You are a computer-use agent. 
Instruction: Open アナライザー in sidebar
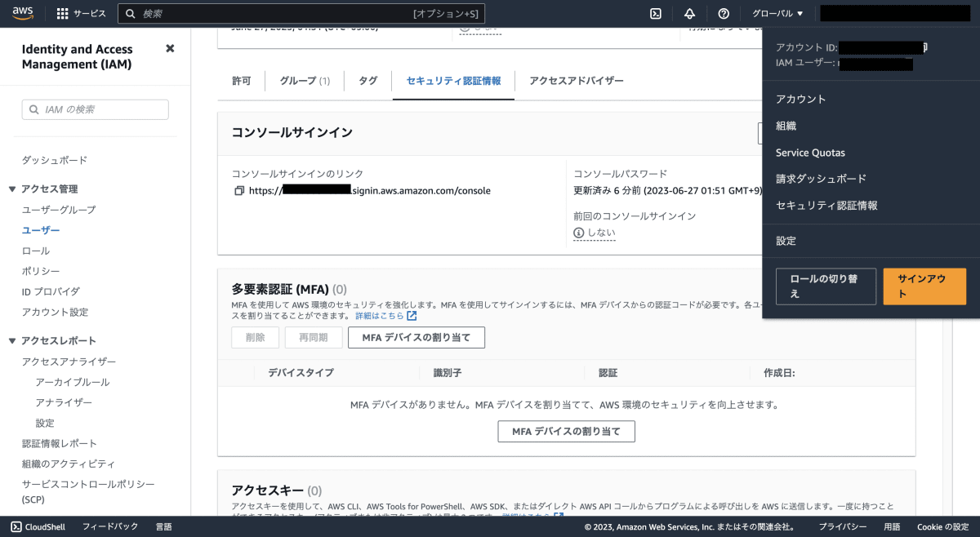[x=64, y=402]
